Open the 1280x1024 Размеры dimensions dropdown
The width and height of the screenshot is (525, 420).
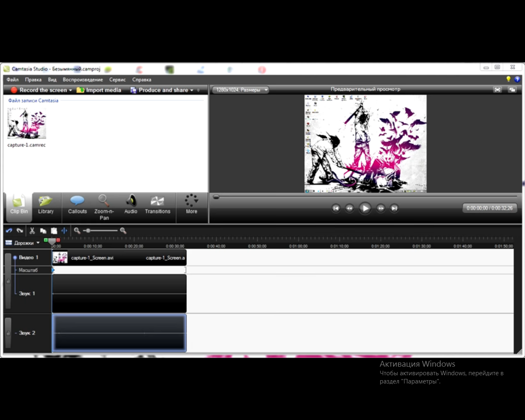click(x=241, y=90)
